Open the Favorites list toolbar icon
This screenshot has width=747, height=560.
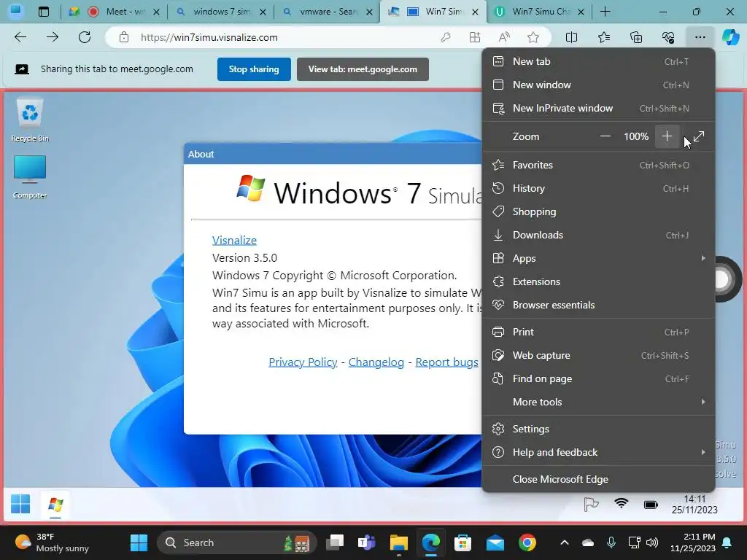click(603, 37)
